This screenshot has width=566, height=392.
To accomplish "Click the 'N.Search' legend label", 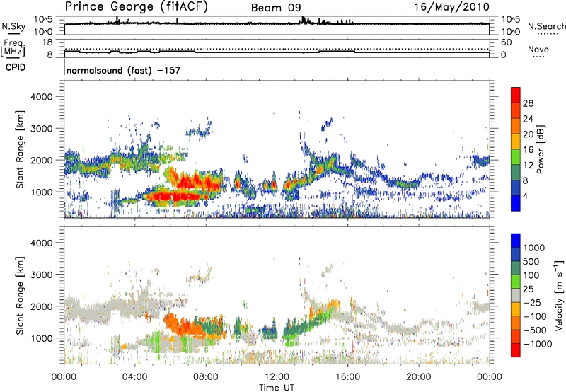I will pyautogui.click(x=547, y=26).
